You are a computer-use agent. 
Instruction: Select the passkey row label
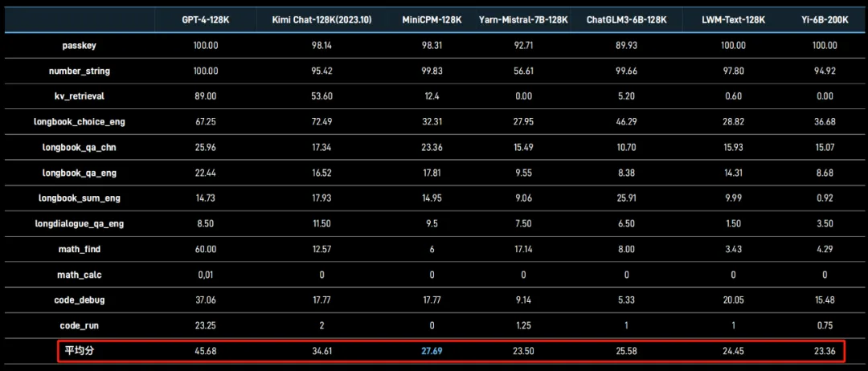[79, 46]
